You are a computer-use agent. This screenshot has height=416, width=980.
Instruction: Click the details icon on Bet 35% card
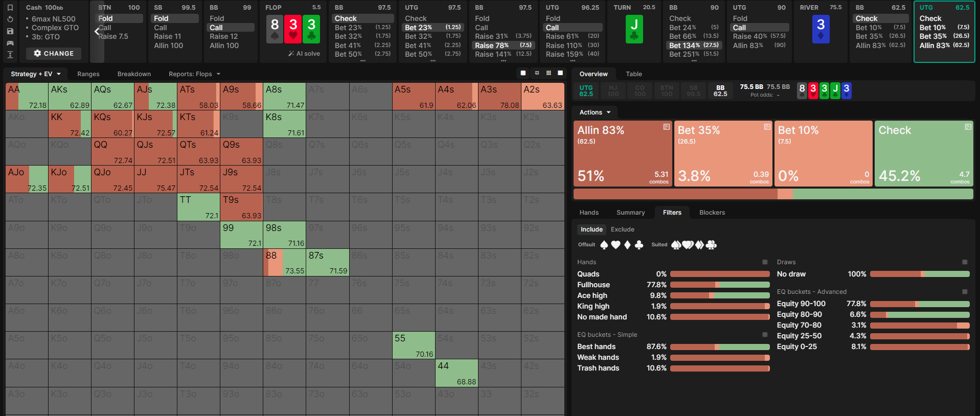point(767,127)
